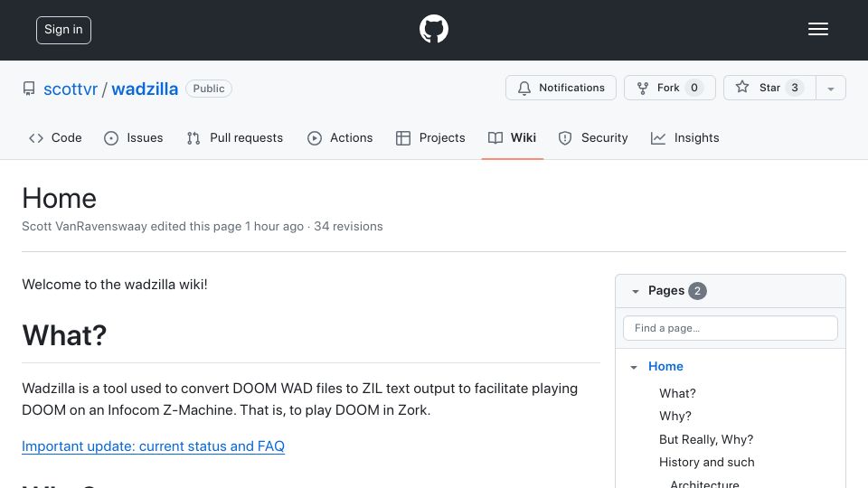
Task: Select the Wiki tab
Action: coord(512,137)
